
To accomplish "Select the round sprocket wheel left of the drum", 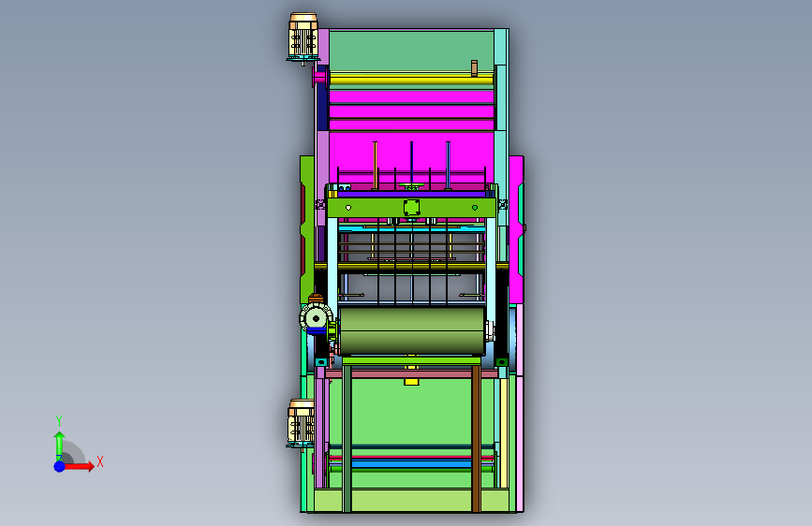I will (x=316, y=318).
